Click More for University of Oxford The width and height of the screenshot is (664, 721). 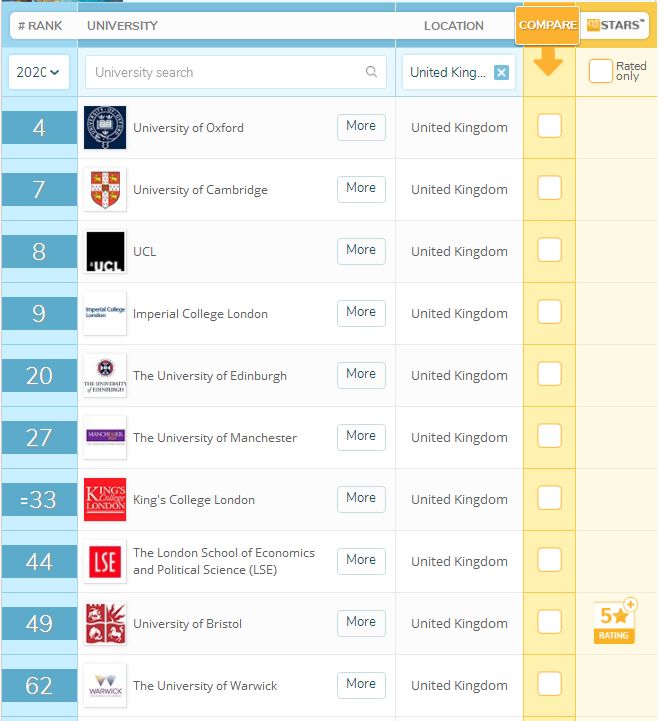[361, 127]
